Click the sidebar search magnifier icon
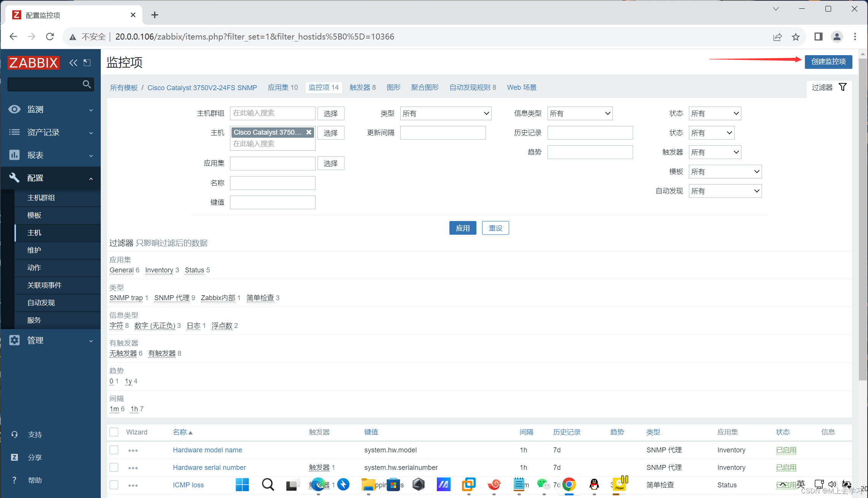The height and width of the screenshot is (498, 868). (87, 84)
